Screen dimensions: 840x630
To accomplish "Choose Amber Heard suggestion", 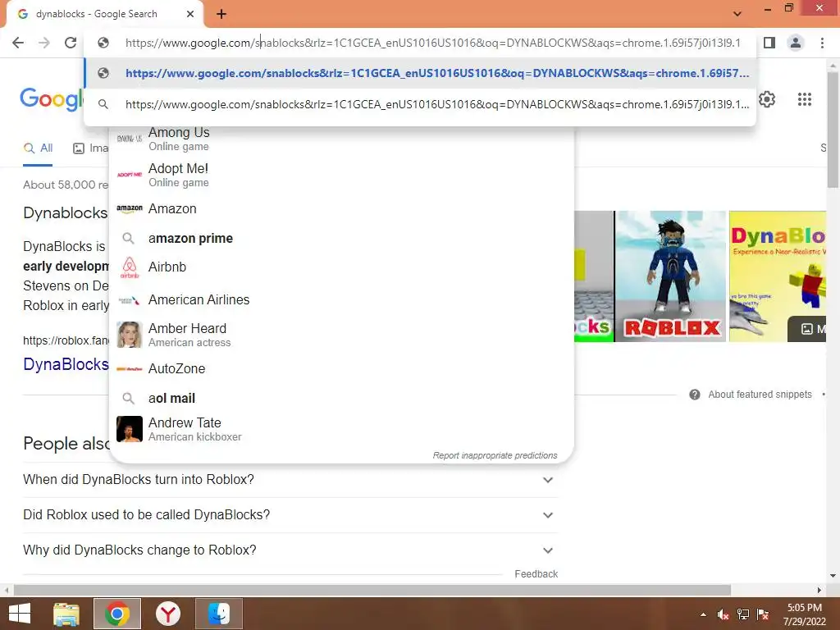I will tap(340, 335).
